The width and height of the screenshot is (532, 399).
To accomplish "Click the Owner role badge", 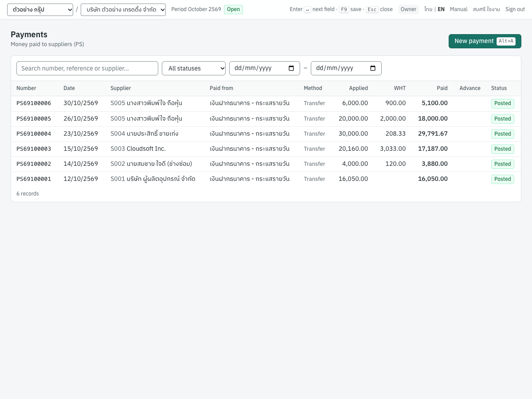I will pos(408,9).
